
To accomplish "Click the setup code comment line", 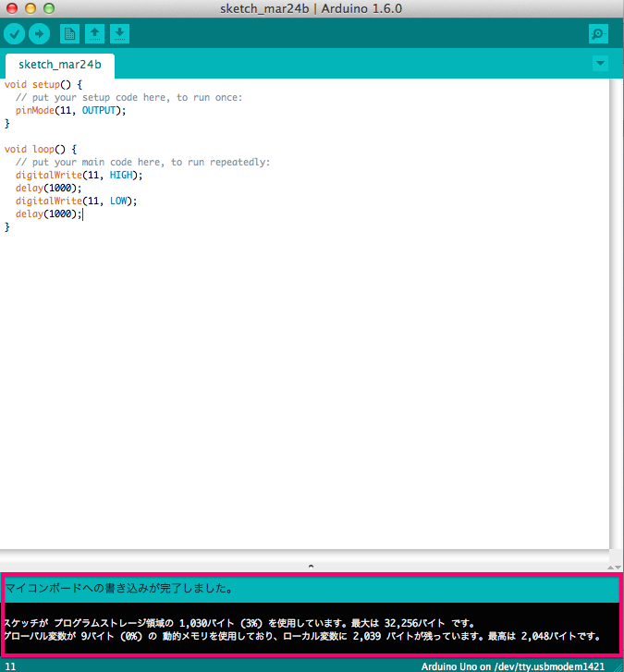I will point(129,98).
